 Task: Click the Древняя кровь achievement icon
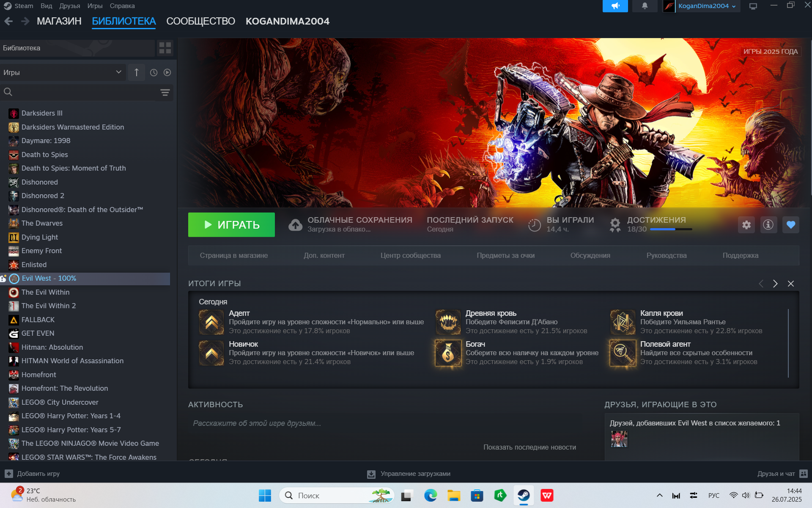(448, 322)
